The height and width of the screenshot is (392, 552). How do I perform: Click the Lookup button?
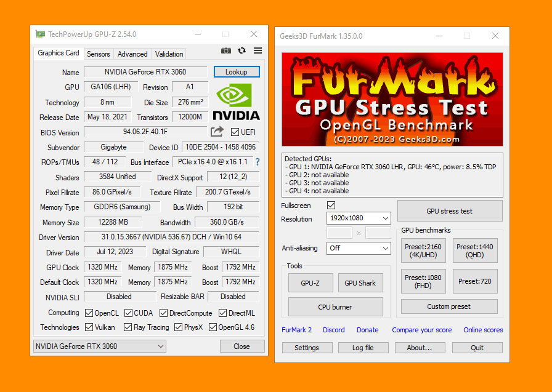tap(237, 72)
